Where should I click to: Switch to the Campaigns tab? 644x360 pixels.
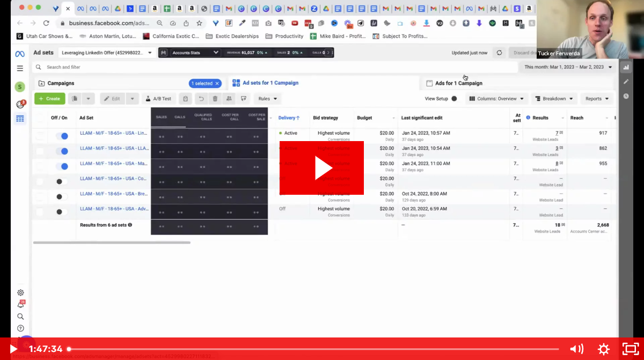61,83
